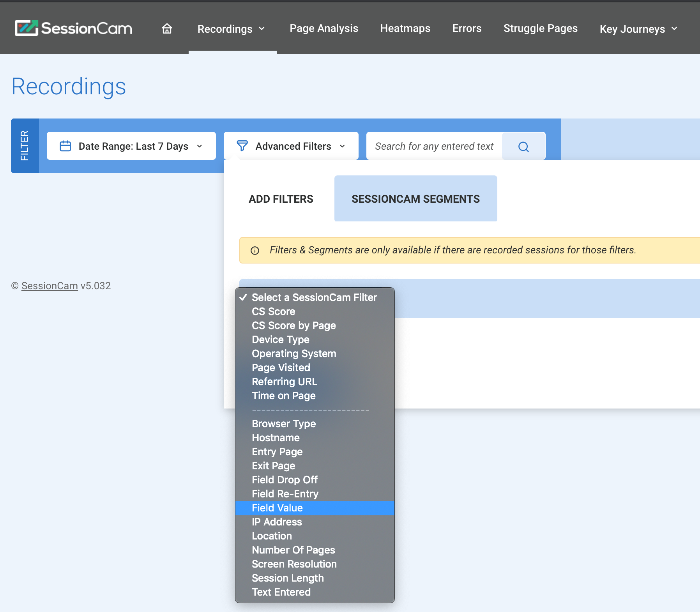Click the search text input field

[x=434, y=146]
